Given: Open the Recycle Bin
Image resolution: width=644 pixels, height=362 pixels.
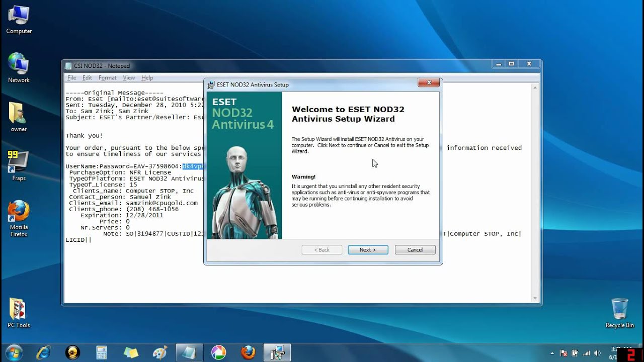Looking at the screenshot, I should [619, 313].
